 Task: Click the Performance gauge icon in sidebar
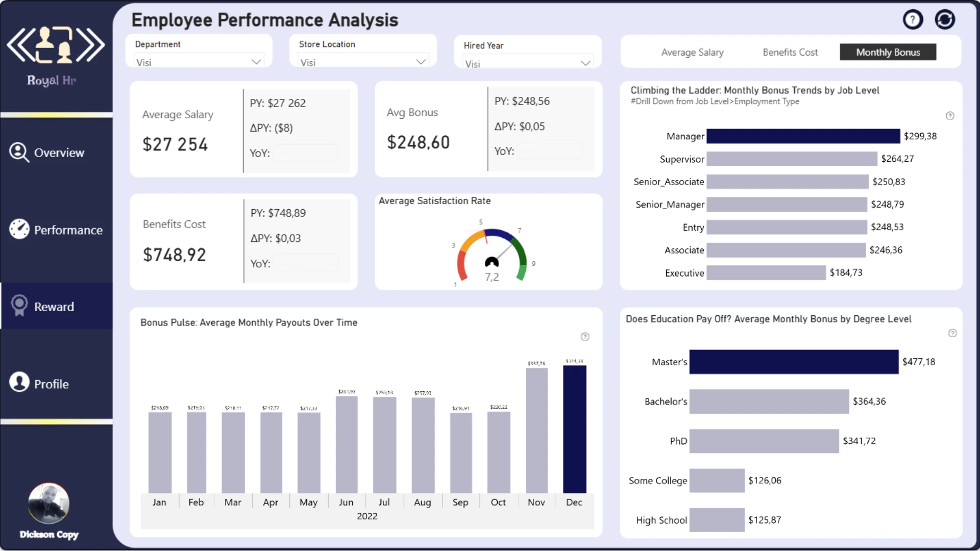[19, 229]
